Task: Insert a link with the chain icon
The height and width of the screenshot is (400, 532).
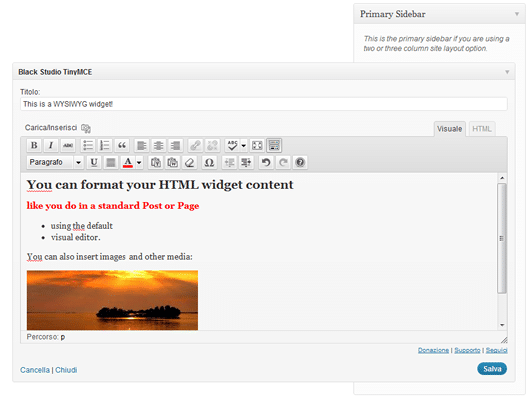Action: (195, 146)
